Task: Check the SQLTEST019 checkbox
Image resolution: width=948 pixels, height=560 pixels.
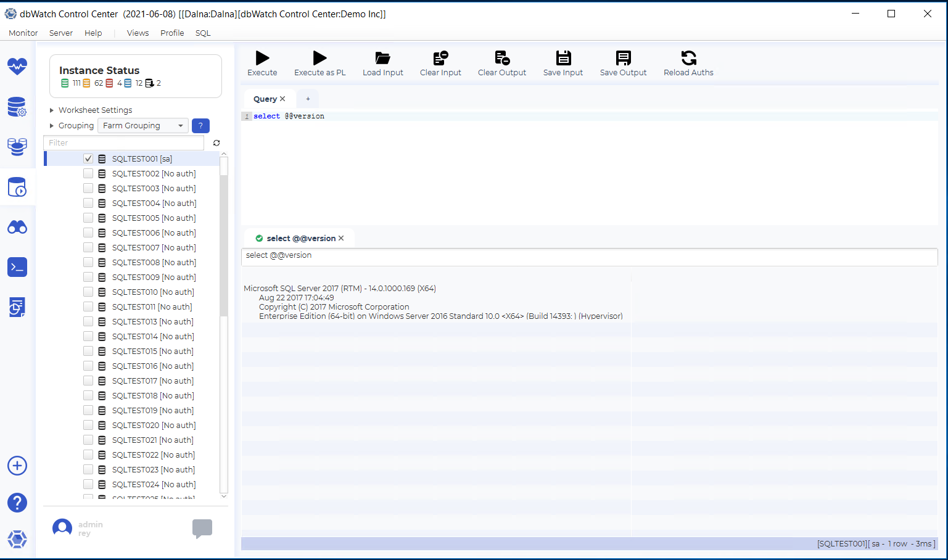Action: tap(88, 410)
